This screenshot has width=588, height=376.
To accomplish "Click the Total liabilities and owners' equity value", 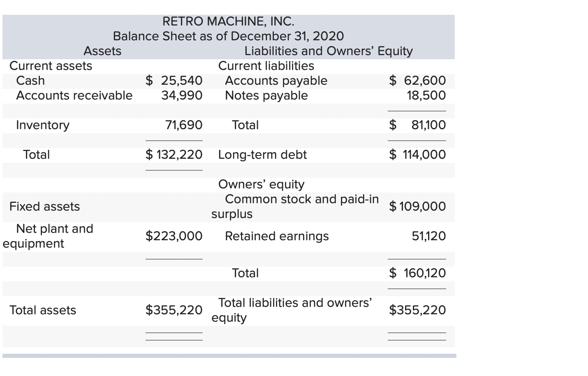I will [417, 310].
